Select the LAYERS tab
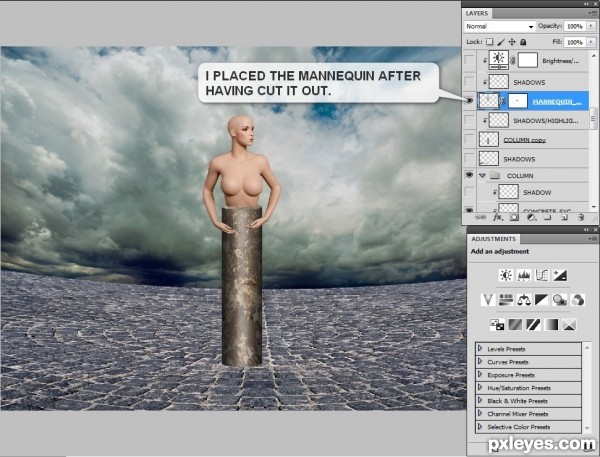600x457 pixels. (477, 13)
